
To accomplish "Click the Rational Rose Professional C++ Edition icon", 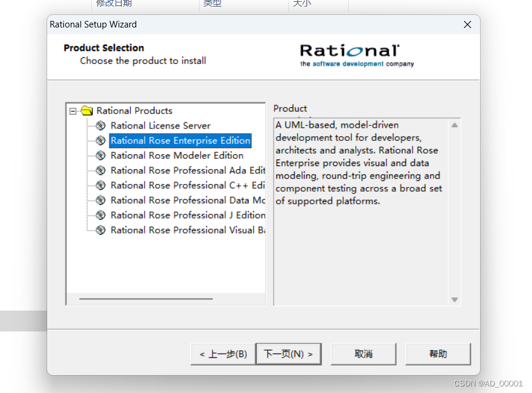I will click(x=100, y=185).
